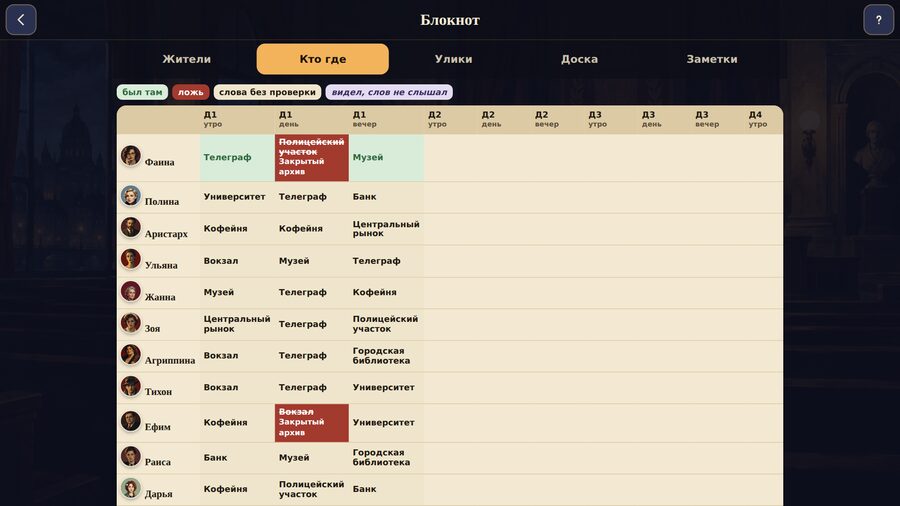Image resolution: width=900 pixels, height=506 pixels.
Task: Click the 'видел, слов не слышал' tag
Action: [389, 92]
